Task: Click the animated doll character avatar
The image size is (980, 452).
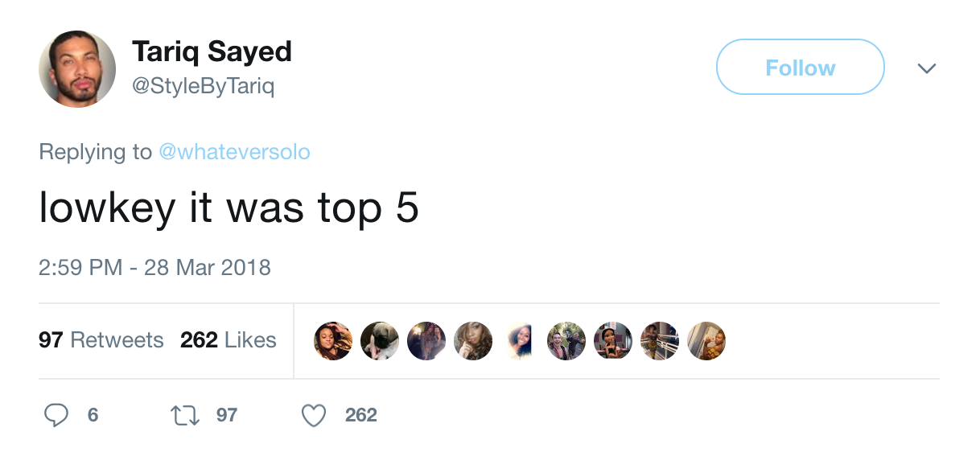Action: tap(613, 341)
